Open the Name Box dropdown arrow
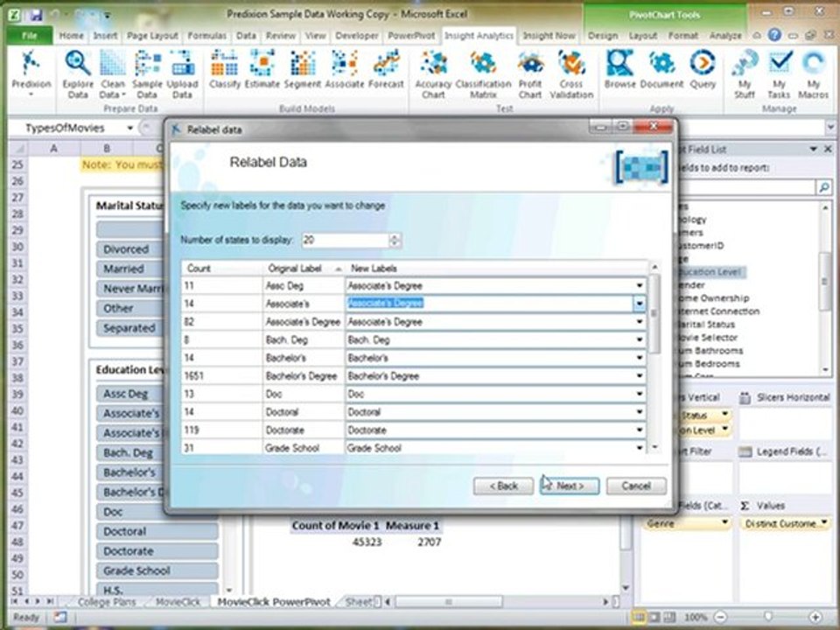Screen dimensions: 840x630 pyautogui.click(x=129, y=128)
